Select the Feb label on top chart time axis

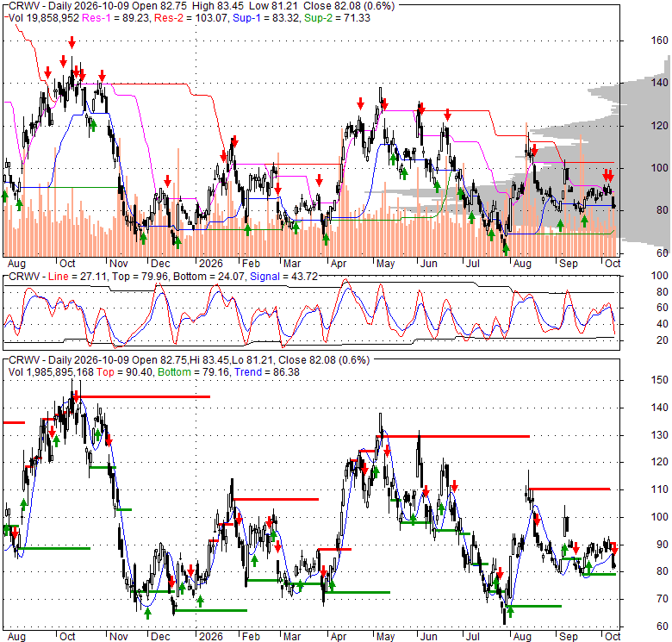pos(251,264)
